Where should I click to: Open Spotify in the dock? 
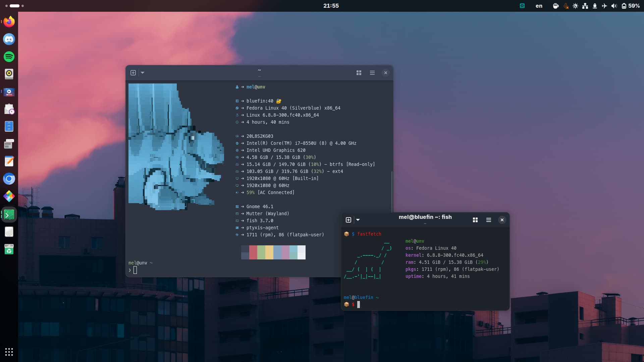coord(9,57)
